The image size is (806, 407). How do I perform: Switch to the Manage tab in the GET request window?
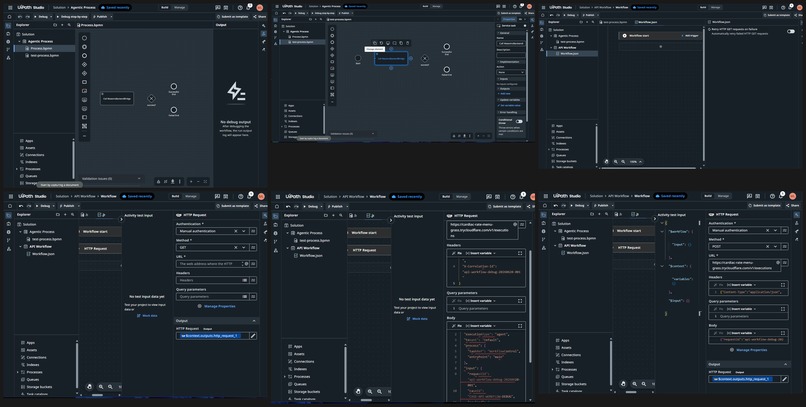[x=191, y=196]
